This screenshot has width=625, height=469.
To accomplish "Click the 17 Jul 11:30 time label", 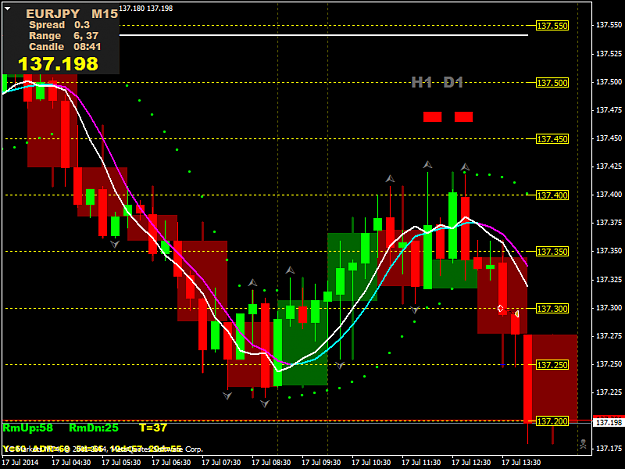I will pyautogui.click(x=421, y=462).
